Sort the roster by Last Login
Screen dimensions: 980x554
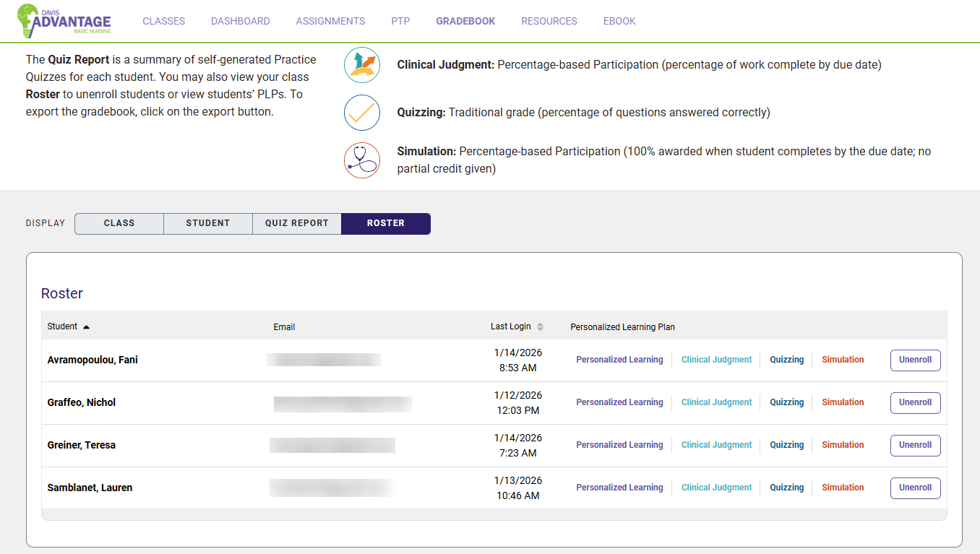pyautogui.click(x=516, y=326)
